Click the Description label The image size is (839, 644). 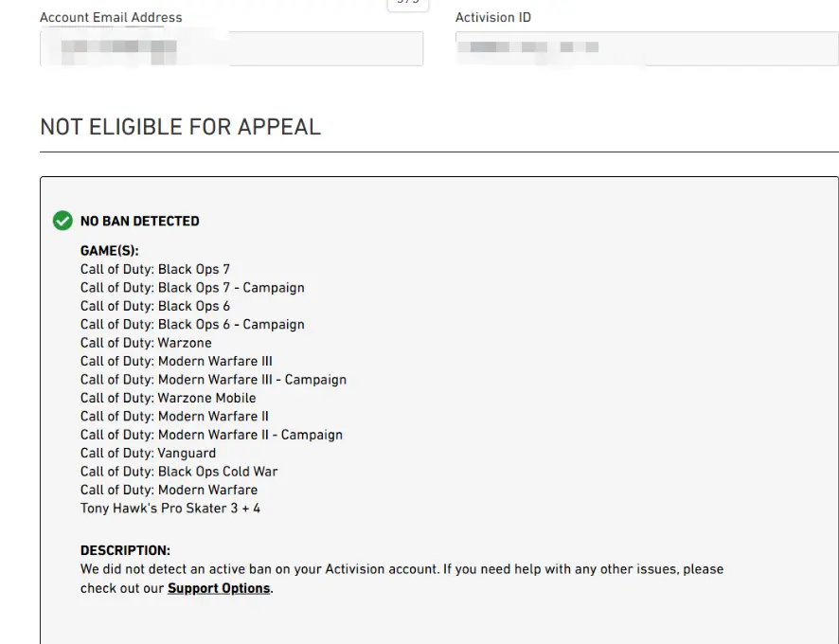tap(125, 550)
